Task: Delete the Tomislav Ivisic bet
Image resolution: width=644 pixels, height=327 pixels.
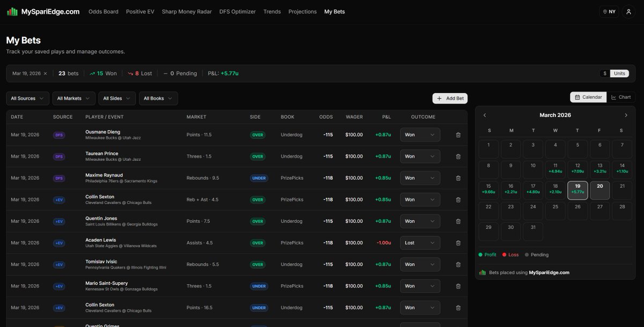Action: pyautogui.click(x=458, y=264)
